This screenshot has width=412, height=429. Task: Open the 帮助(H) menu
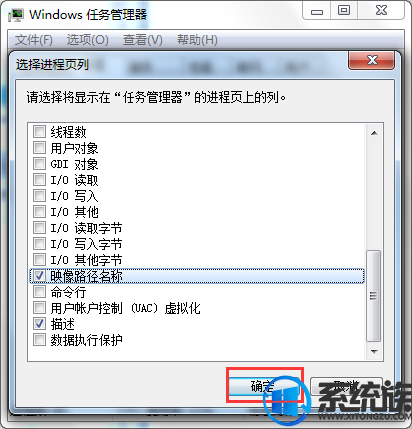(x=197, y=40)
